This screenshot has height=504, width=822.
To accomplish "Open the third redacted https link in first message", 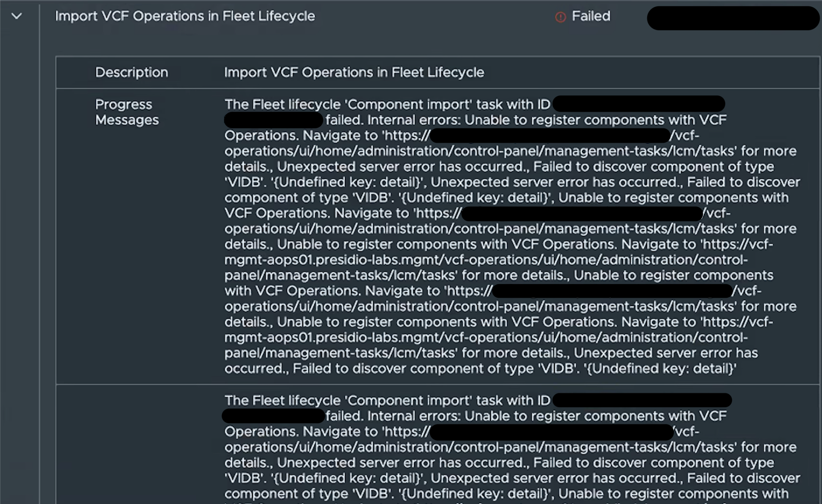I will pos(612,291).
